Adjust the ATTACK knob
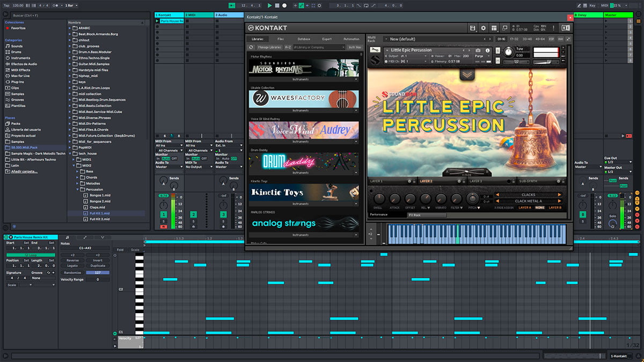Viewport: 644px width, 362px height. pos(394,198)
